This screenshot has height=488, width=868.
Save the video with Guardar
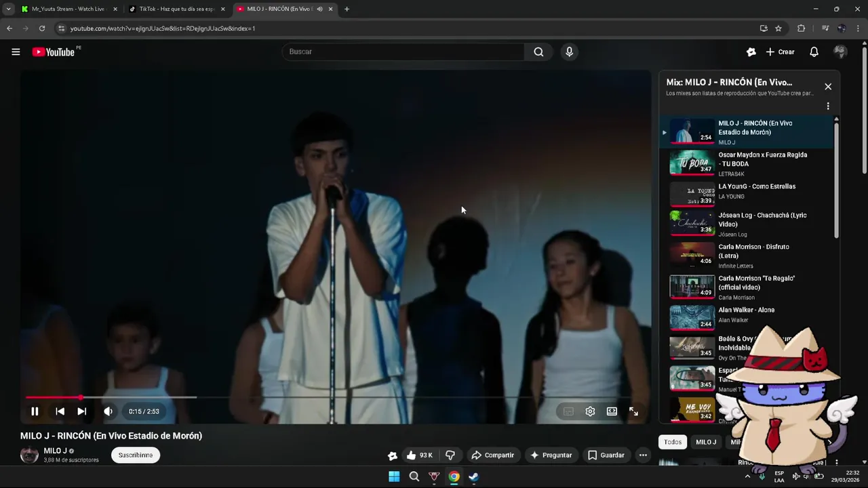pos(606,455)
